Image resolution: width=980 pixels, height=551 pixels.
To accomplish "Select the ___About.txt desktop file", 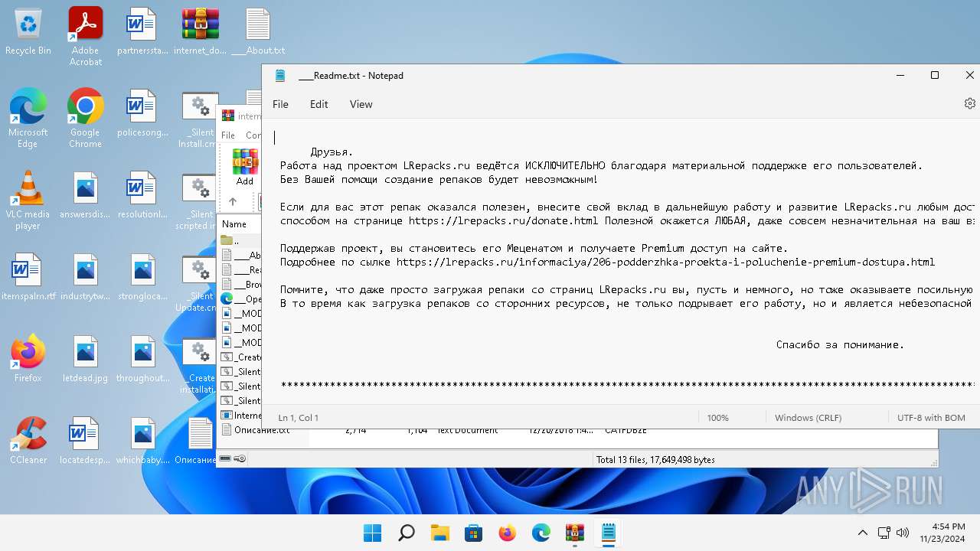I will tap(258, 31).
